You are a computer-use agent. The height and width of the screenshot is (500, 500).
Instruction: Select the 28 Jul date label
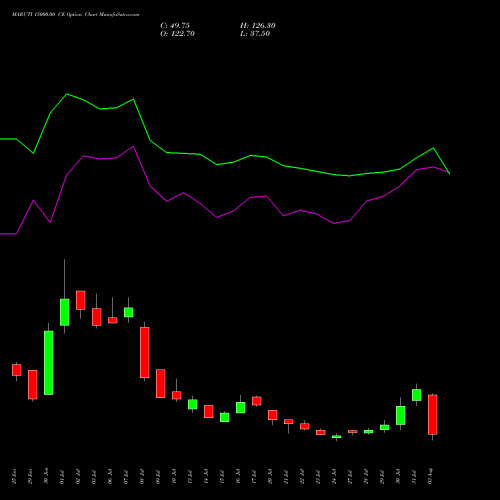pyautogui.click(x=366, y=476)
